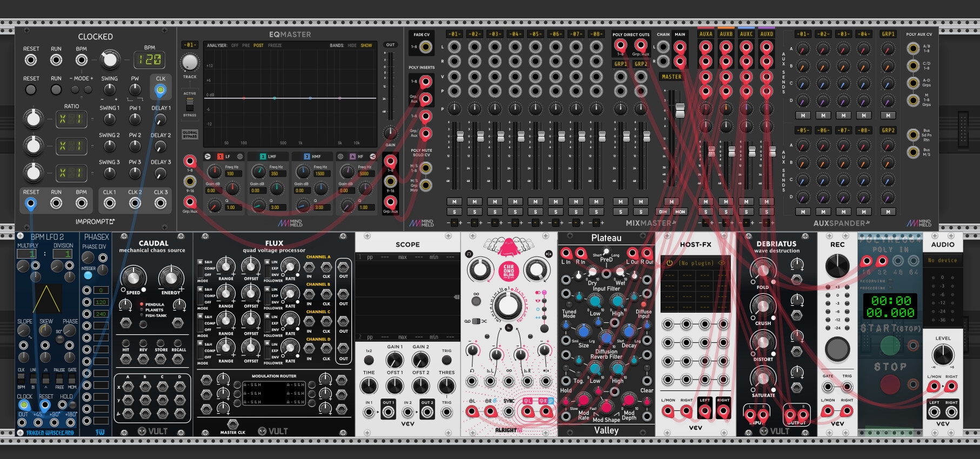Click the FADE CV 1-8 jack
980x459 pixels.
tap(426, 47)
